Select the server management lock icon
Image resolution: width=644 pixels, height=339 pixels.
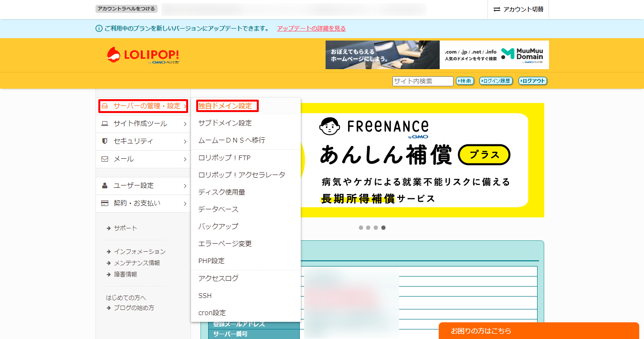pyautogui.click(x=105, y=106)
